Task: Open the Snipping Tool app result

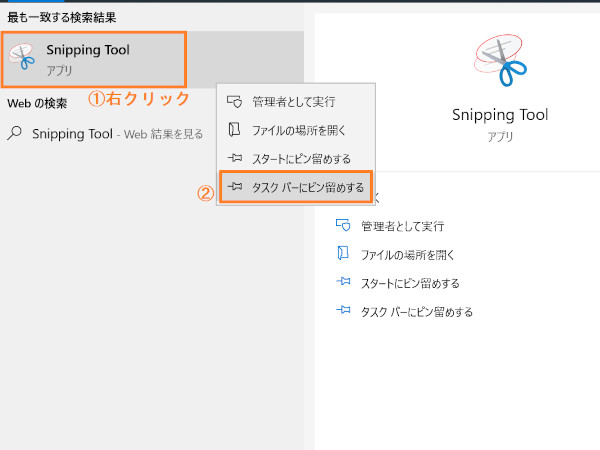Action: (x=94, y=59)
